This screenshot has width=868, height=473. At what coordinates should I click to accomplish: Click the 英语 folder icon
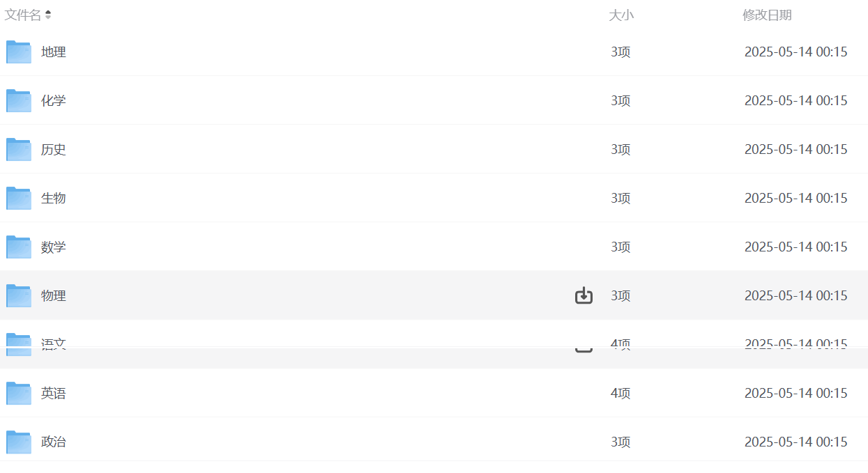click(x=19, y=394)
